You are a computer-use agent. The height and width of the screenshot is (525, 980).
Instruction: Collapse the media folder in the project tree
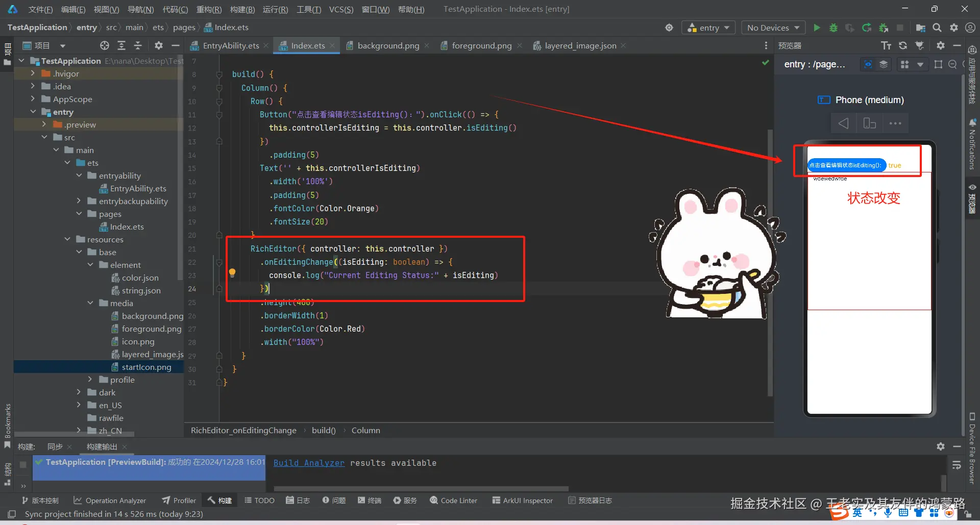(89, 303)
